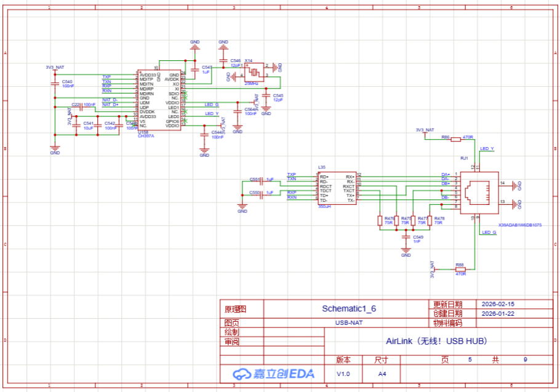This screenshot has height=392, width=560.
Task: Click the 更新日期 field label
Action: 448,304
